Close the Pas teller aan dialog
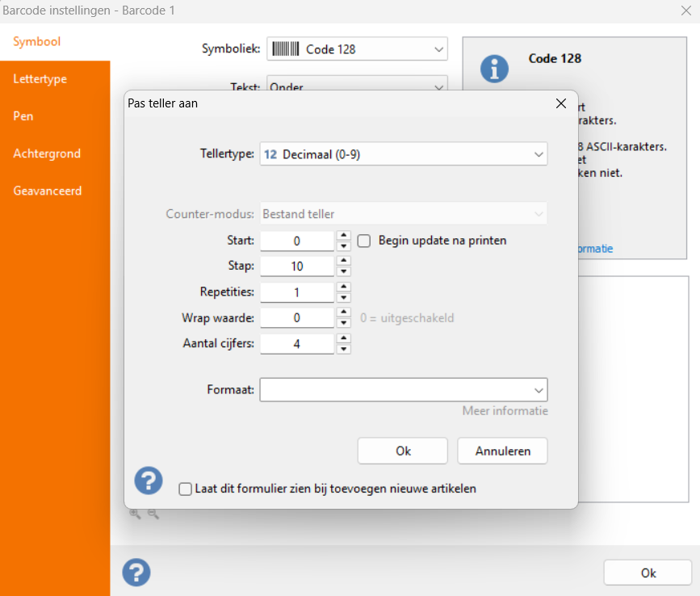This screenshot has height=596, width=700. [x=560, y=103]
